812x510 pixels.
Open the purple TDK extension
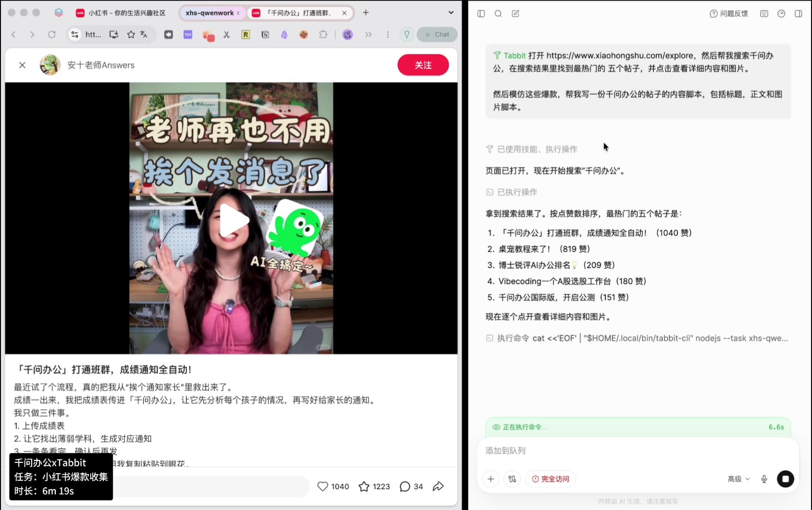click(188, 34)
